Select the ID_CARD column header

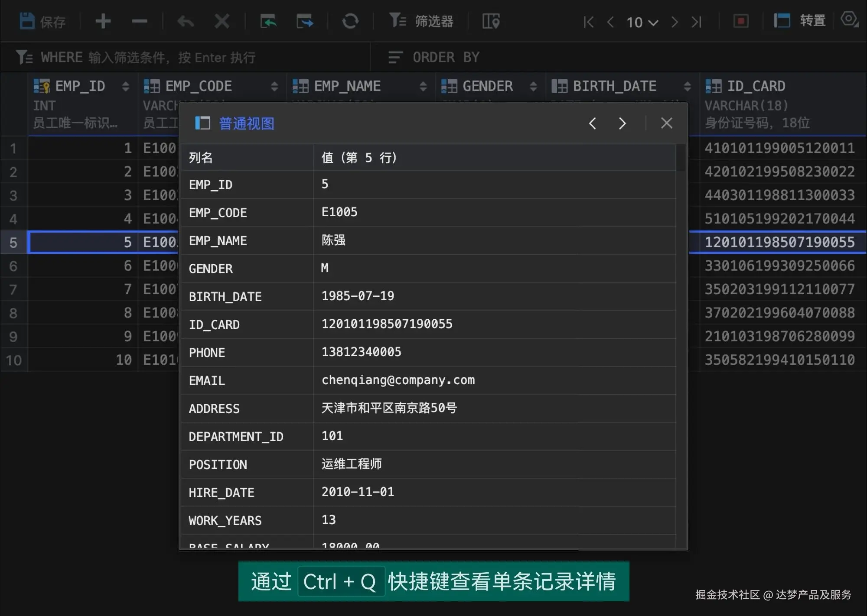point(756,86)
